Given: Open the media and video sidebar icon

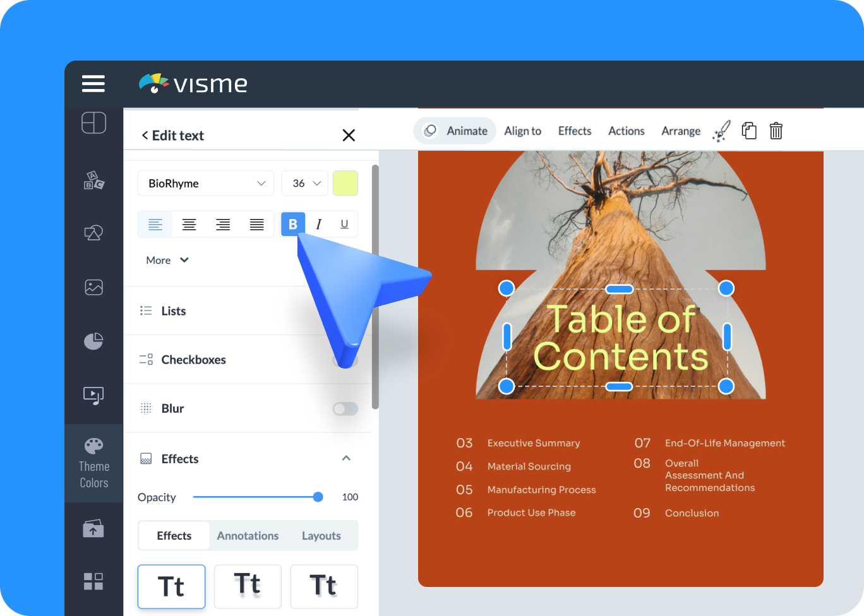Looking at the screenshot, I should click(x=93, y=396).
